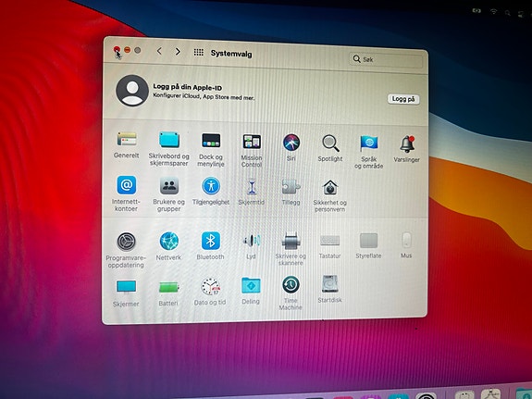Viewport: 532px width, 399px height.
Task: Click 'Konfigurer iCloud, App Store med mer.' text
Action: pyautogui.click(x=204, y=96)
